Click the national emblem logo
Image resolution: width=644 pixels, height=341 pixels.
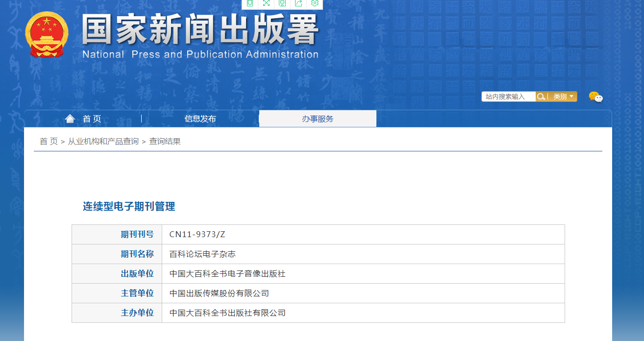(47, 35)
